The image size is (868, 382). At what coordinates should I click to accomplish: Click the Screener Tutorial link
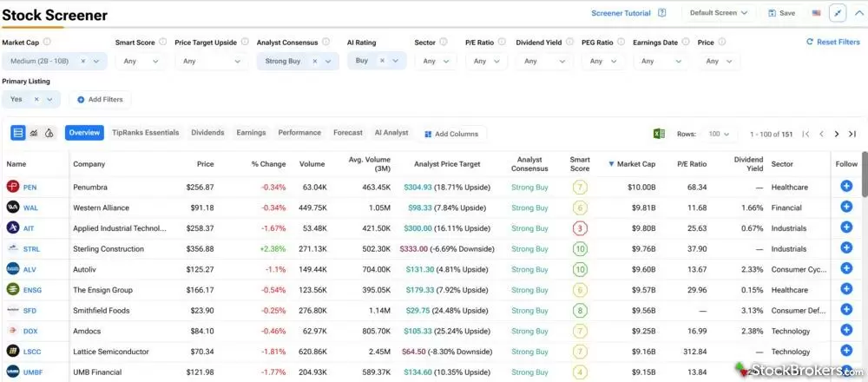(621, 13)
